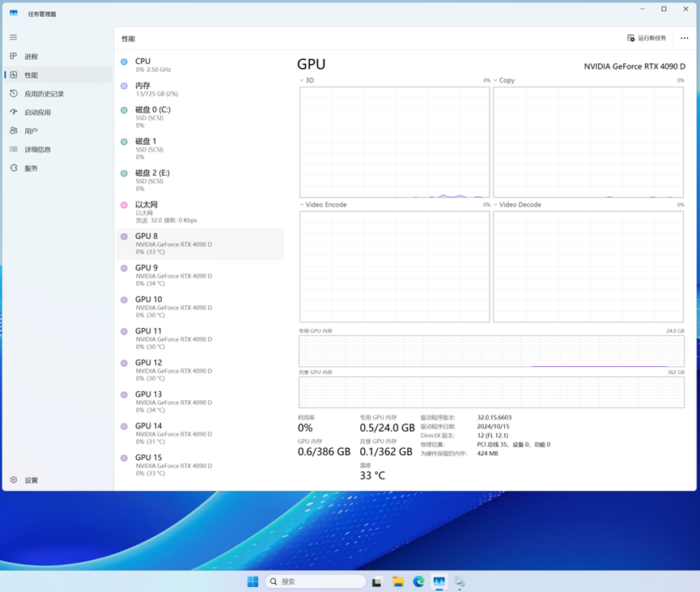Open the Video Decode graph dropdown

point(517,205)
